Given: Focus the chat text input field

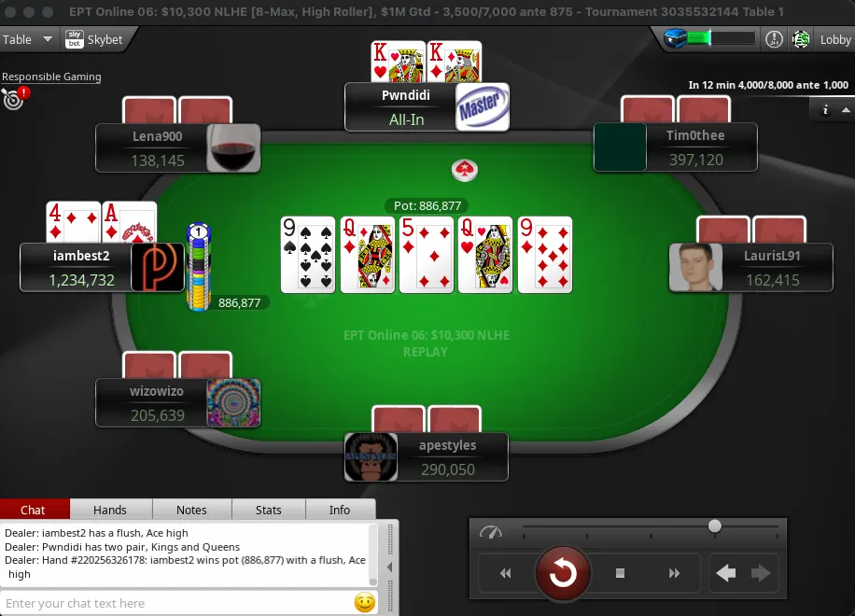Looking at the screenshot, I should (177, 603).
